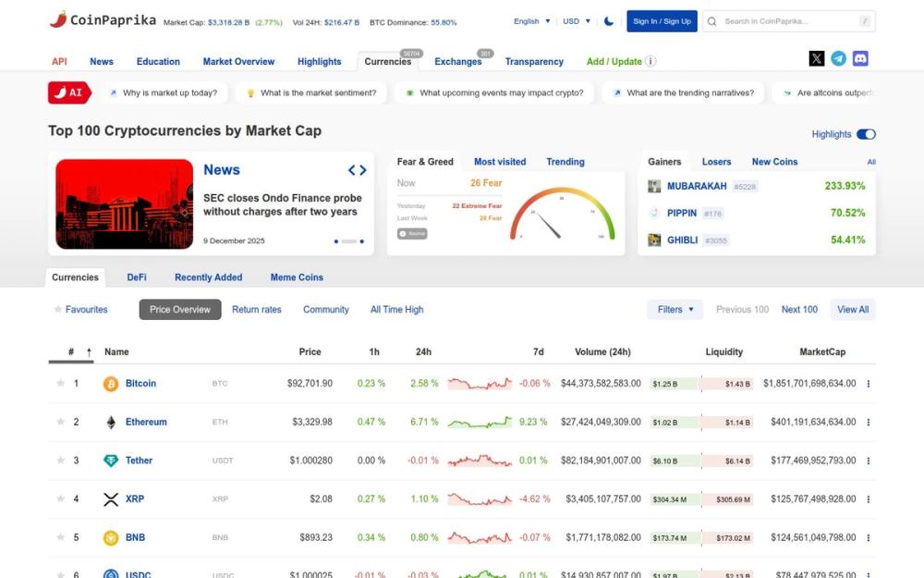924x578 pixels.
Task: Focus the Search in CoinPaprika field
Action: click(788, 21)
